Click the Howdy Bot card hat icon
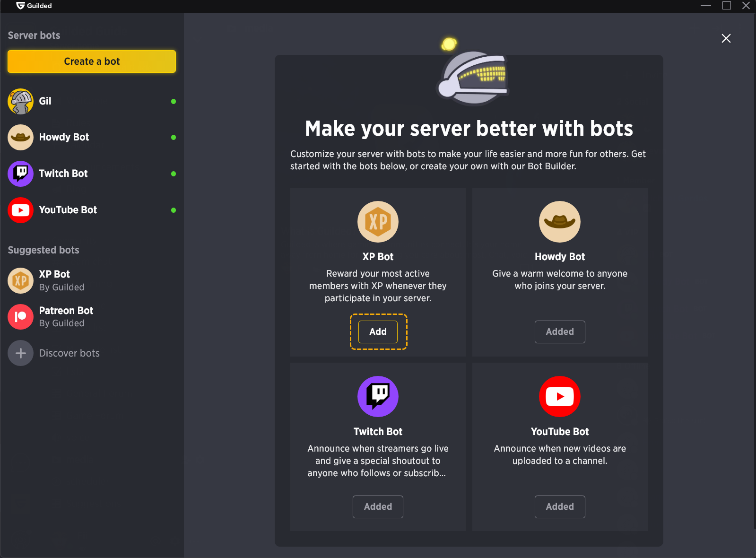The image size is (756, 558). 560,222
